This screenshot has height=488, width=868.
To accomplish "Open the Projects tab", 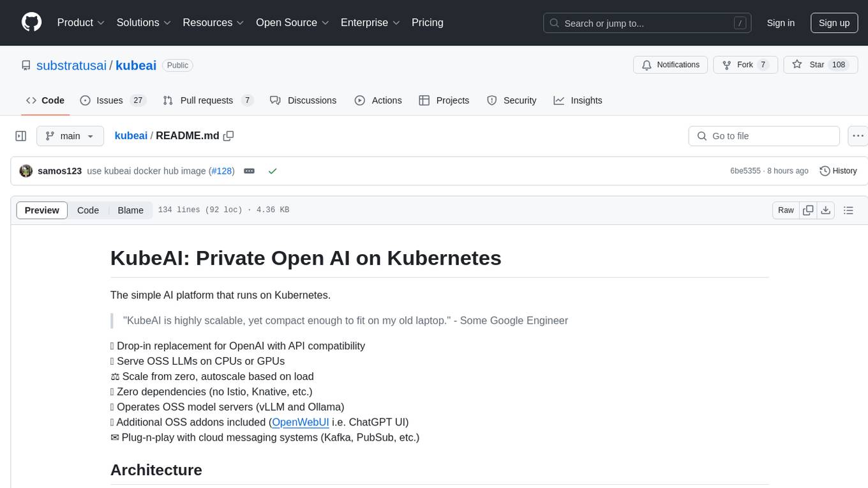I will (444, 100).
